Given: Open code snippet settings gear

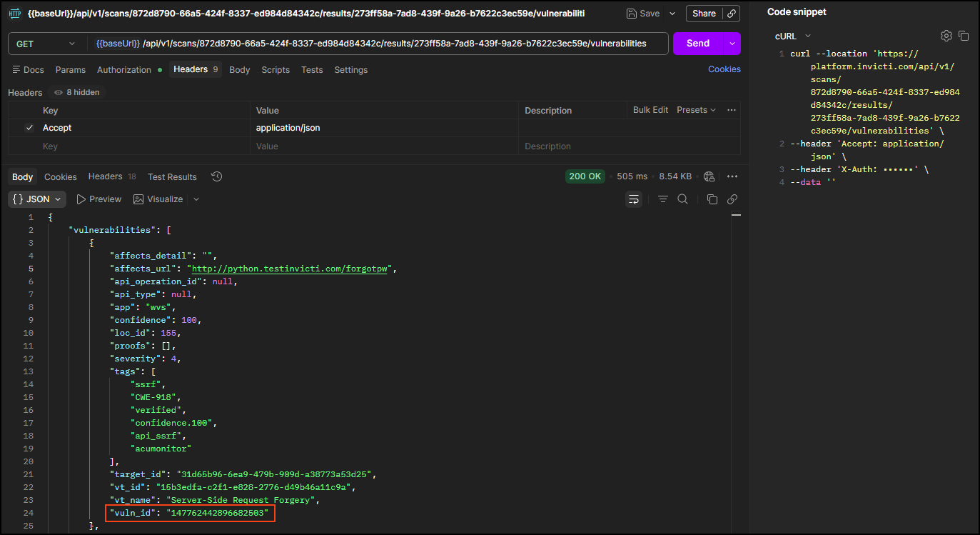Looking at the screenshot, I should (946, 35).
